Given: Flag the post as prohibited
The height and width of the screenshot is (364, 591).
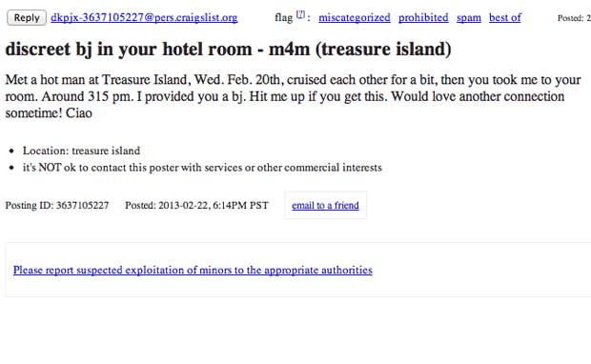Looking at the screenshot, I should (x=423, y=17).
